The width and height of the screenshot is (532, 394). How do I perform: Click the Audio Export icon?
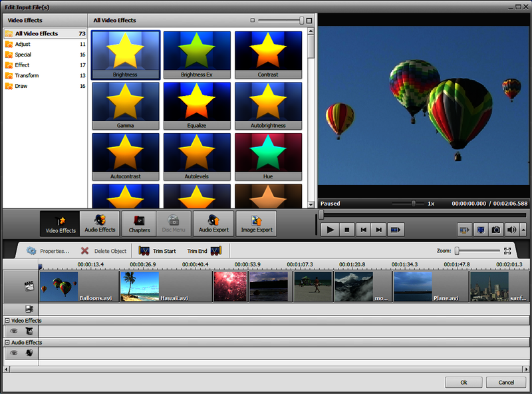tap(214, 223)
